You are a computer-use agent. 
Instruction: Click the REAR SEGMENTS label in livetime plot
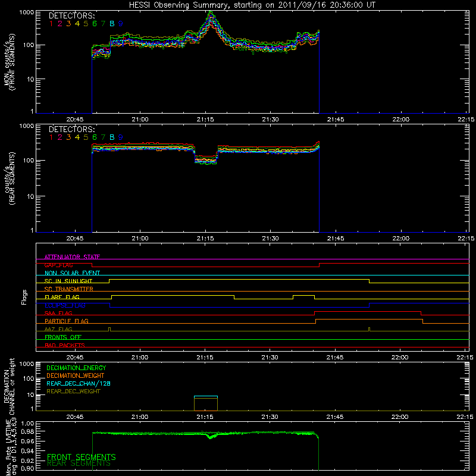[x=79, y=464]
